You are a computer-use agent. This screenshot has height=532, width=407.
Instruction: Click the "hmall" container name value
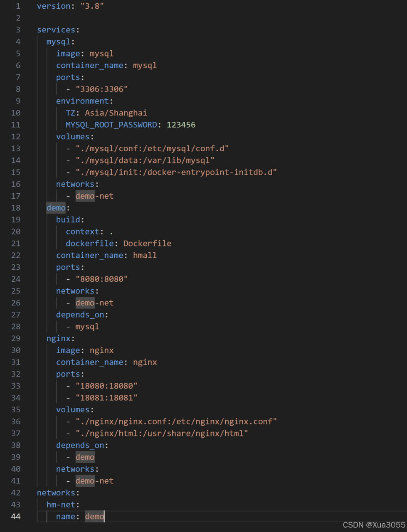coord(145,255)
